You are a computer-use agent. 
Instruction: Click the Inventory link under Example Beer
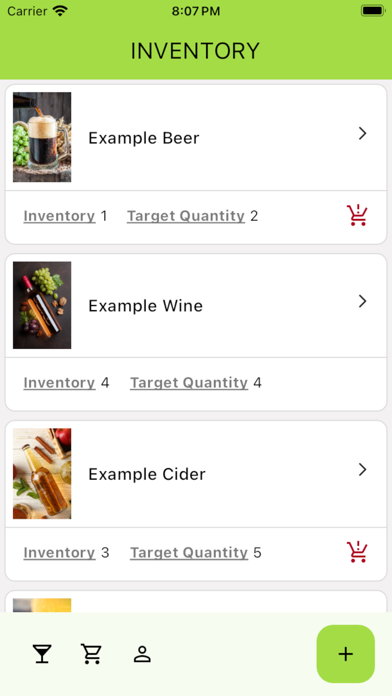point(59,216)
